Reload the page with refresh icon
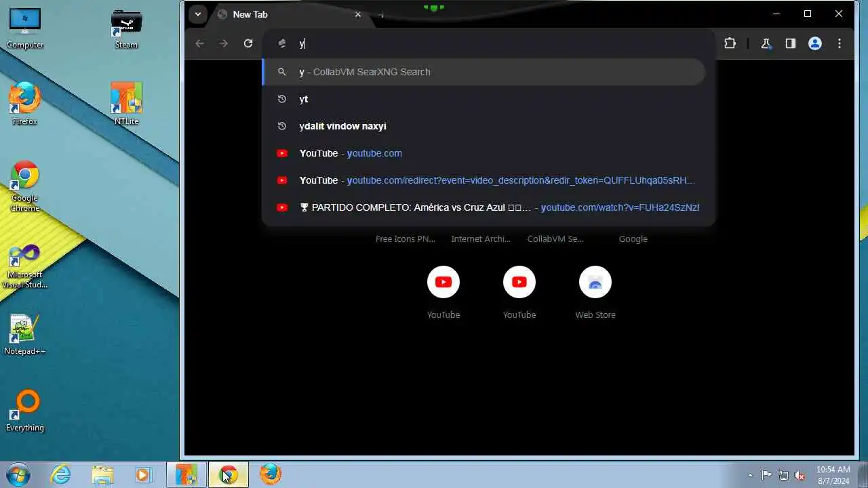868x488 pixels. pos(248,43)
